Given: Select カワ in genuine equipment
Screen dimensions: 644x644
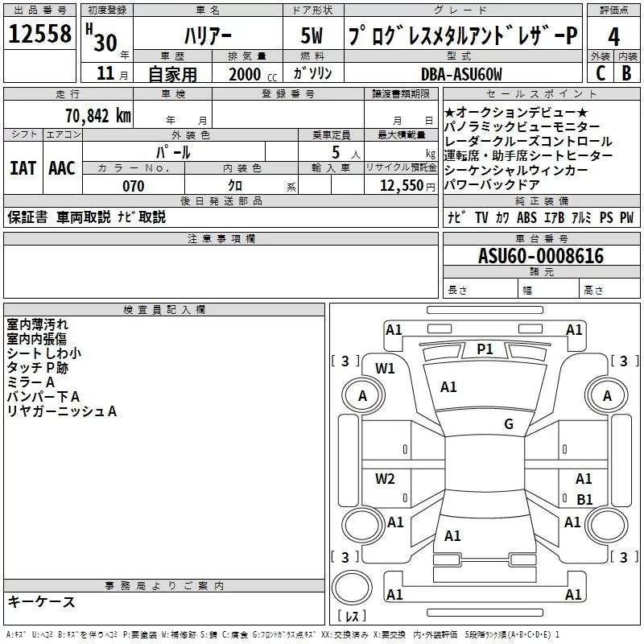Looking at the screenshot, I should pyautogui.click(x=502, y=217).
